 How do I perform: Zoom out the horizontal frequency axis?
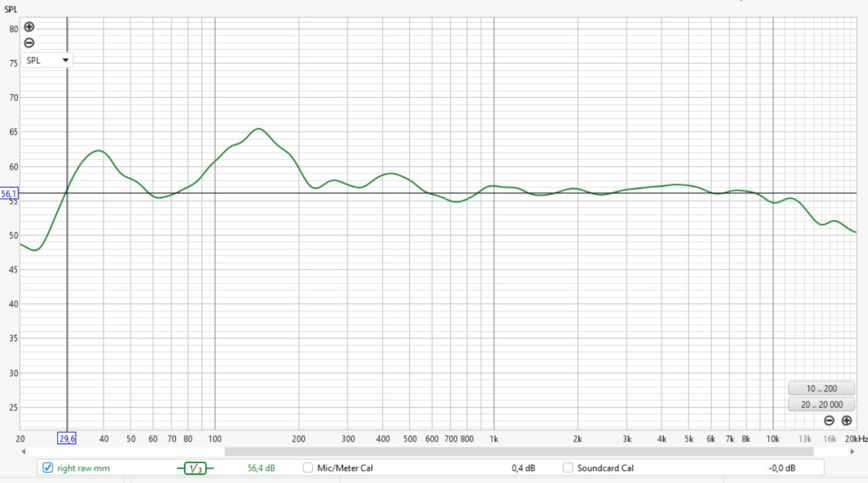[829, 421]
